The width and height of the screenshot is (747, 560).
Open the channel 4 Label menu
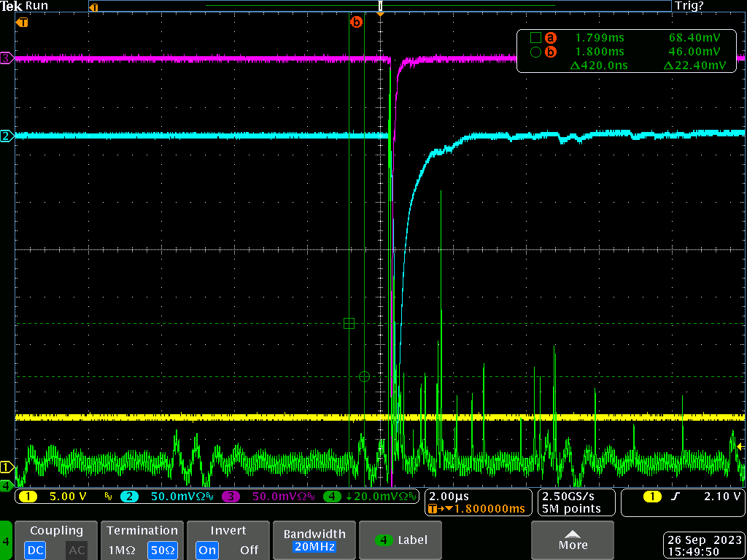401,540
